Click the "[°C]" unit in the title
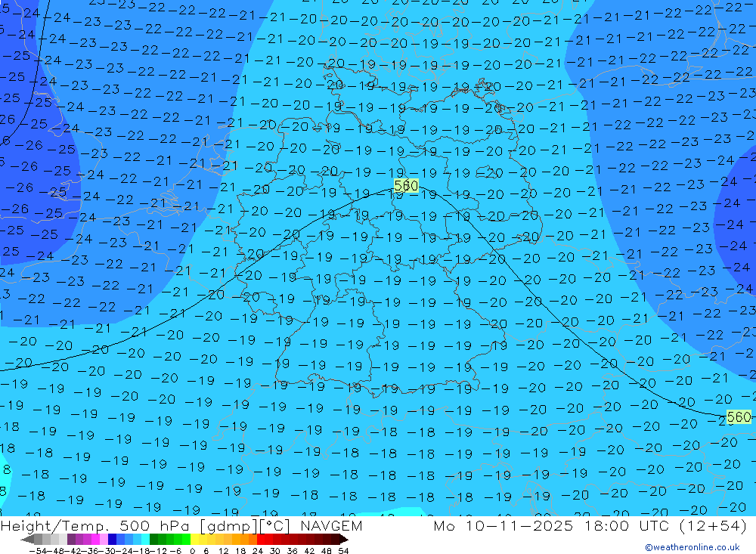The image size is (756, 554). point(275,526)
